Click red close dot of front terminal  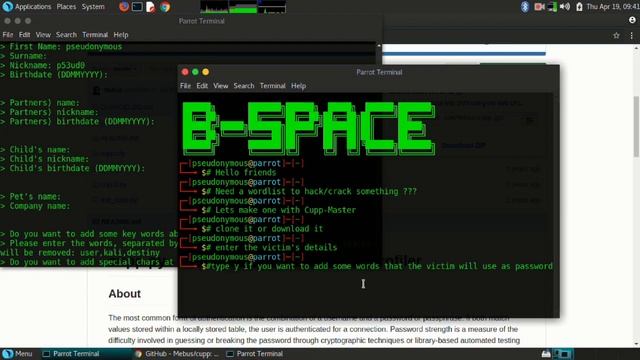pyautogui.click(x=185, y=72)
